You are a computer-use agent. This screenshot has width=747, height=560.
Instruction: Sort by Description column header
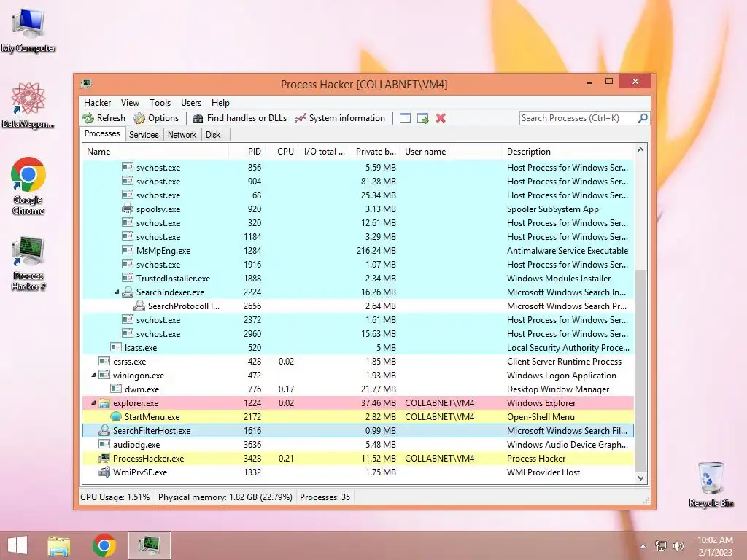tap(568, 152)
